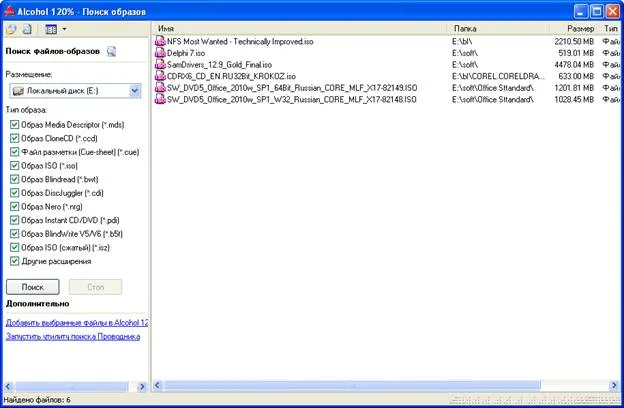Select file name SamDrivers_12.9_Gold_Final.iso
624x408 pixels.
[219, 64]
